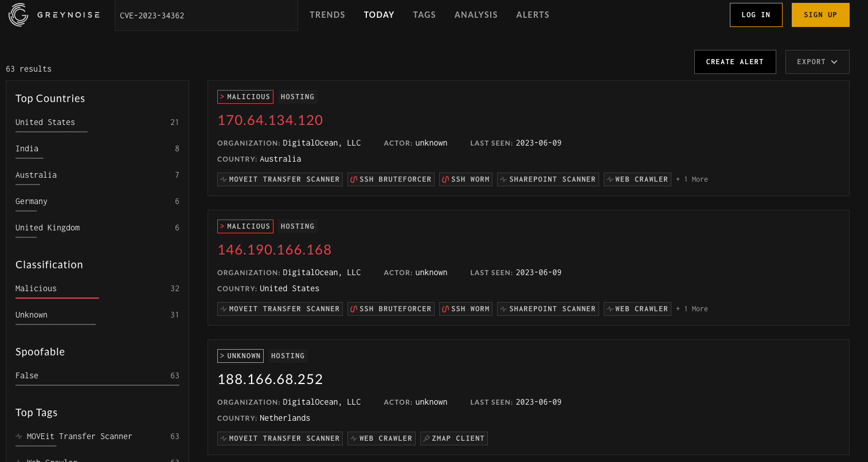This screenshot has height=462, width=868.
Task: Click Hosting label on 188.166.68.252 card
Action: click(288, 356)
